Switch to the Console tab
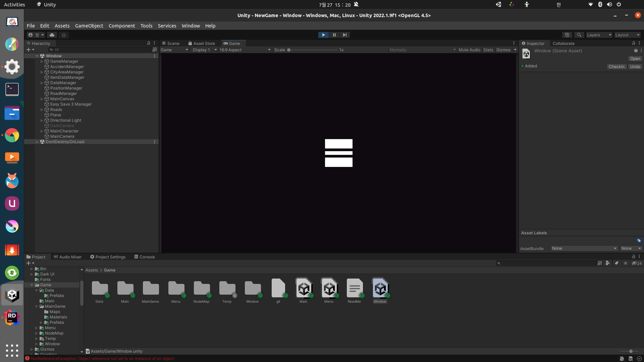The width and height of the screenshot is (644, 362). coord(145,257)
